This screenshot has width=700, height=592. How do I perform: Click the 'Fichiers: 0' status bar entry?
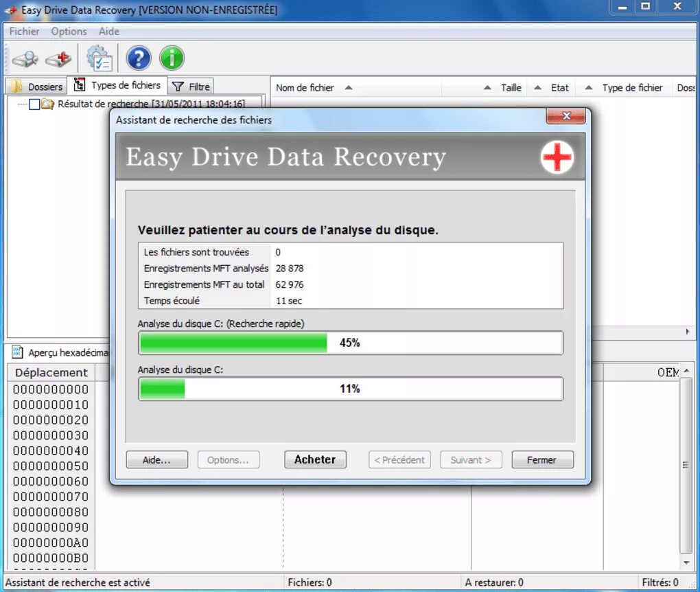point(310,582)
